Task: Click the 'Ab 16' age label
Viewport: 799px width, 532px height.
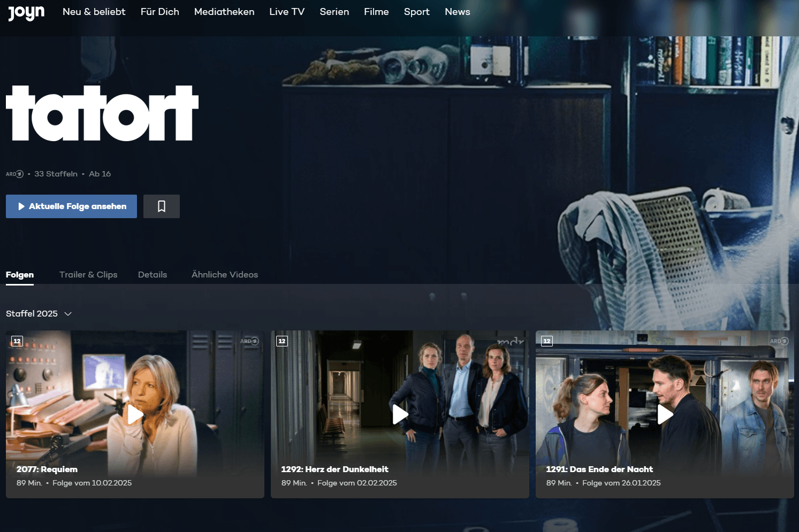Action: coord(100,174)
